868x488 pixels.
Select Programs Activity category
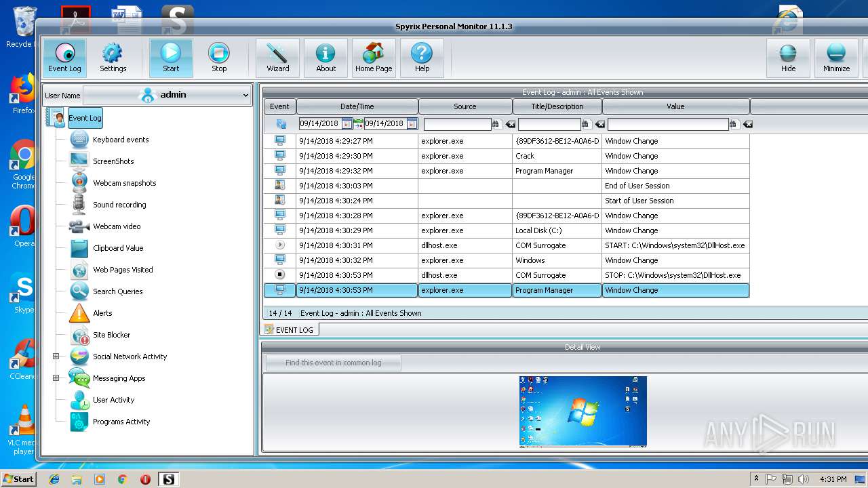pos(121,422)
